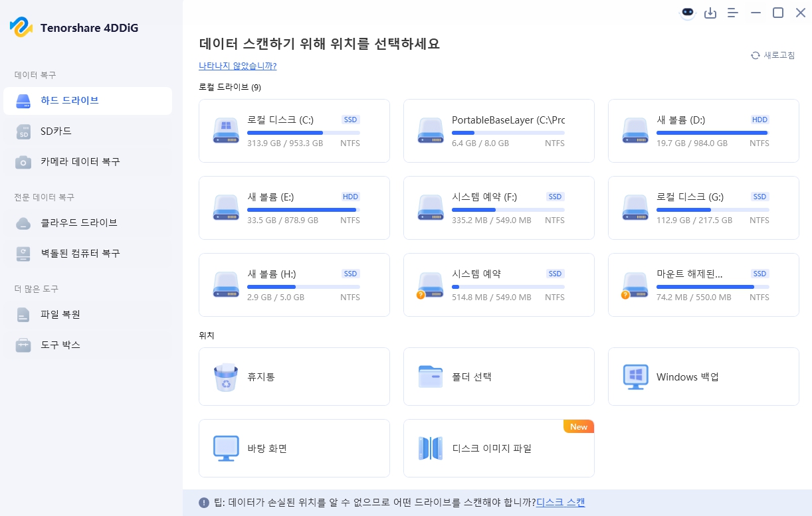Click the 클라우드 드라이브 cloud icon
This screenshot has width=812, height=516.
tap(23, 223)
